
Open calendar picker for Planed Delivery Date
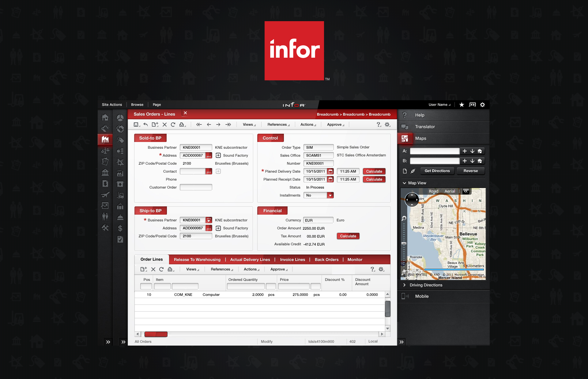click(x=330, y=171)
